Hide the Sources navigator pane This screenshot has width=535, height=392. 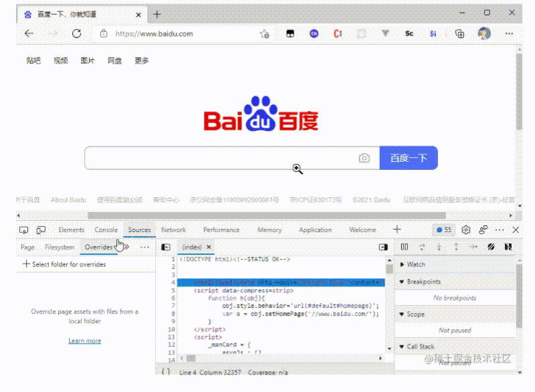pyautogui.click(x=166, y=247)
